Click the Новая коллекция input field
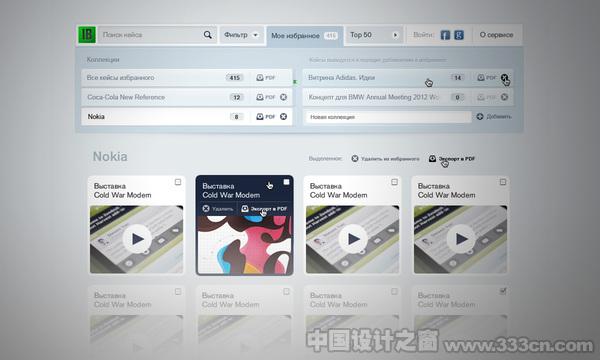This screenshot has width=600, height=360. 388,117
